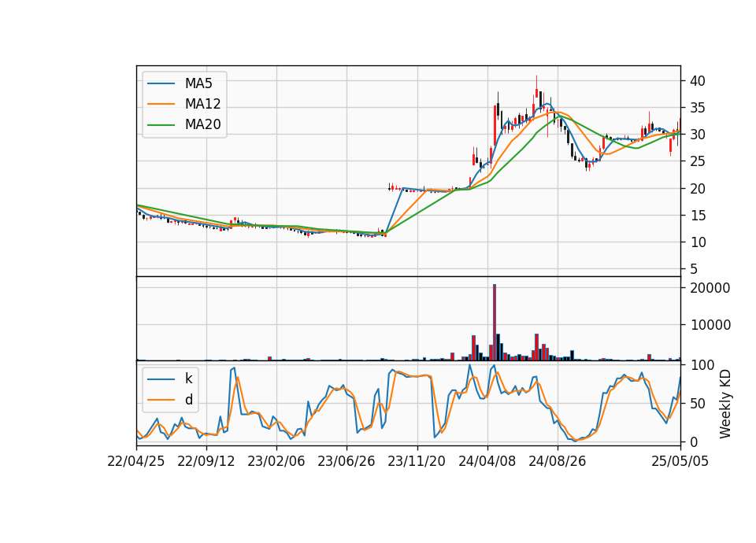This screenshot has width=756, height=543.
Task: Click the volume axis value 10000
Action: [x=710, y=325]
